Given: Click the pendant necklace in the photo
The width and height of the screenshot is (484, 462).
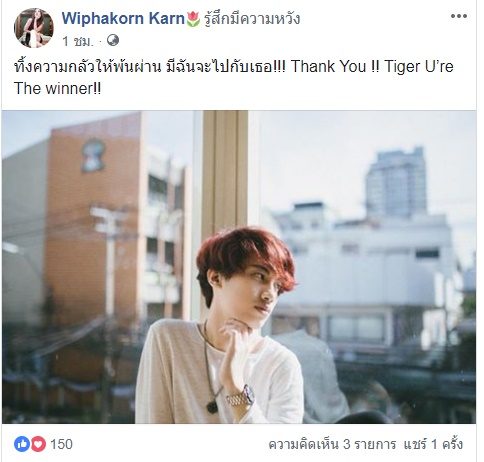Looking at the screenshot, I should point(211,406).
